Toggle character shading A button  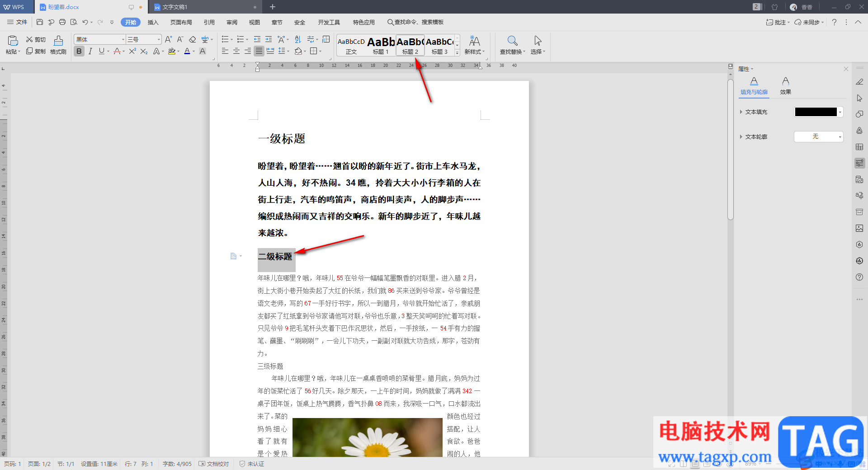203,51
